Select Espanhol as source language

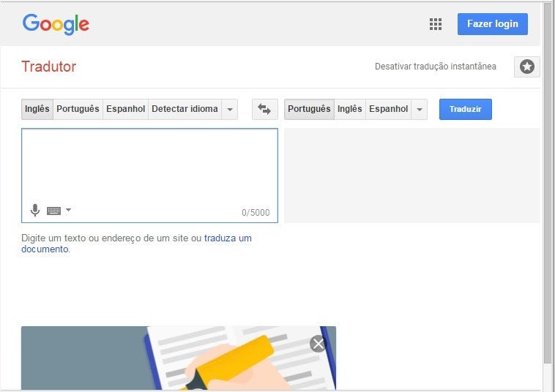126,109
